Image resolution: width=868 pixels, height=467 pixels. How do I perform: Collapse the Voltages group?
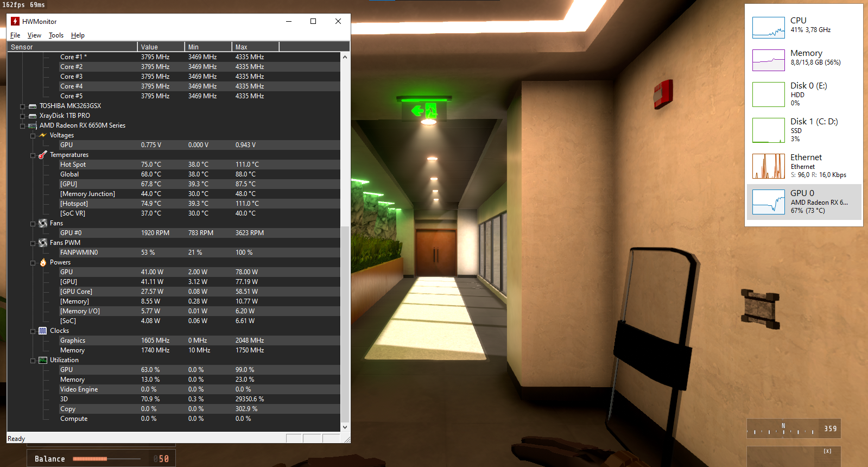click(33, 136)
